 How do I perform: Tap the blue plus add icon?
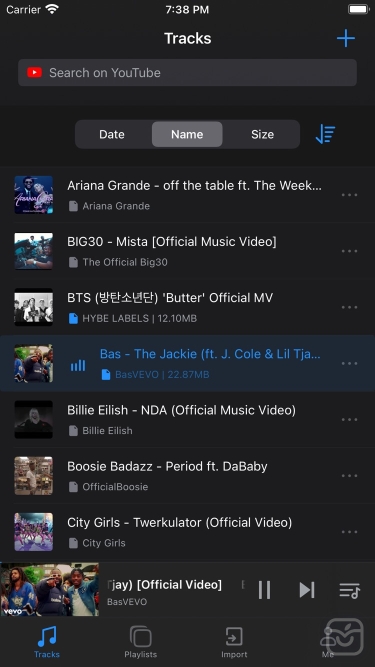click(x=346, y=38)
